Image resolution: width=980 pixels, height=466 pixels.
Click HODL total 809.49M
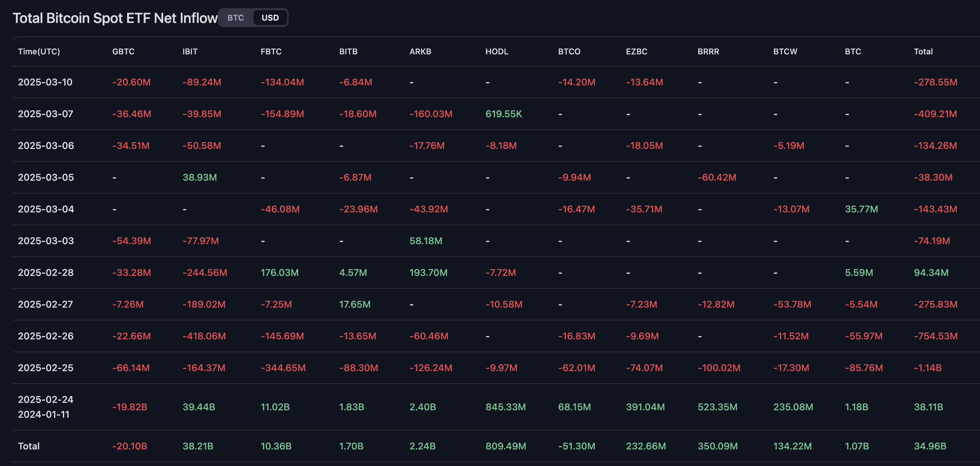(506, 446)
